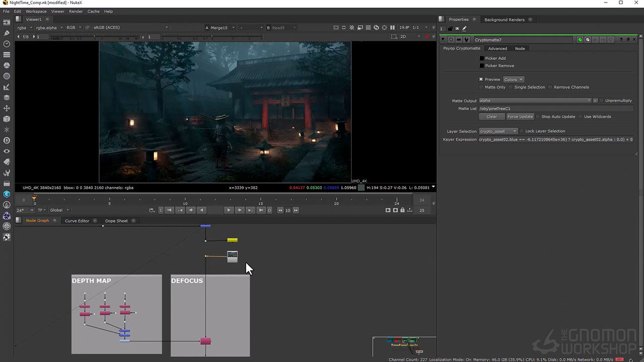The height and width of the screenshot is (362, 644).
Task: Click the Picker Add color swatch
Action: click(x=481, y=58)
